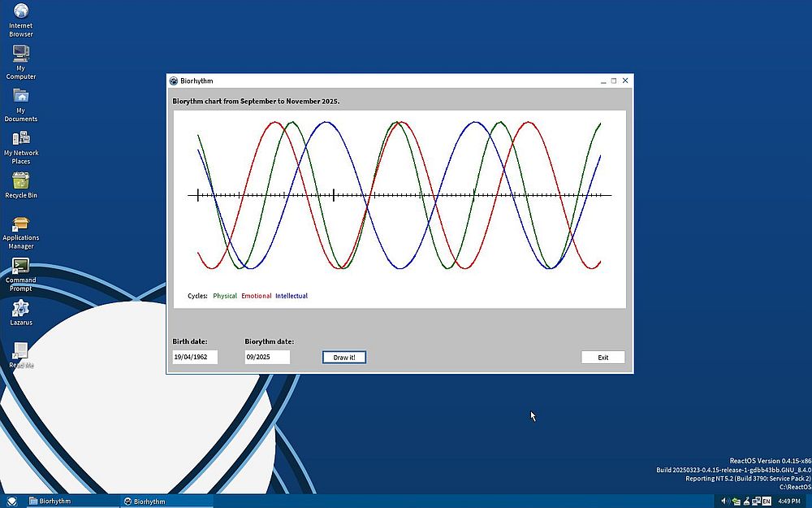Click the volume speaker tray icon
The height and width of the screenshot is (508, 812).
(x=724, y=501)
